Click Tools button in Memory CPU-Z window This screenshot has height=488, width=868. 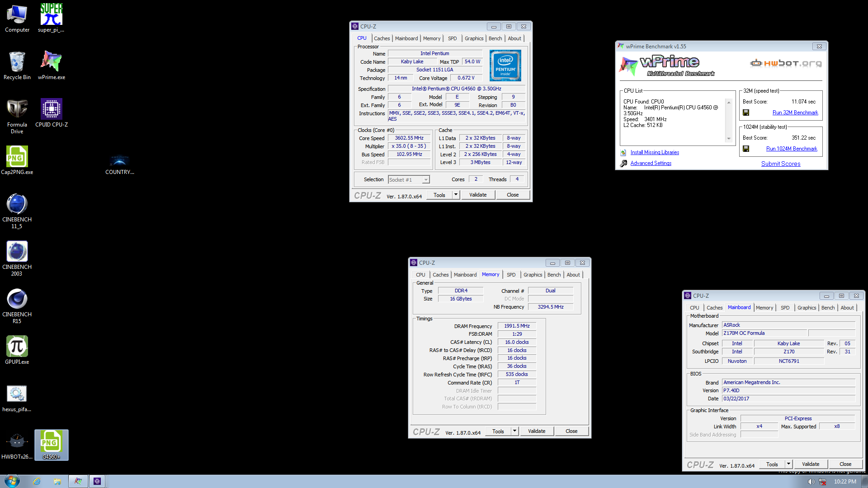pyautogui.click(x=498, y=431)
